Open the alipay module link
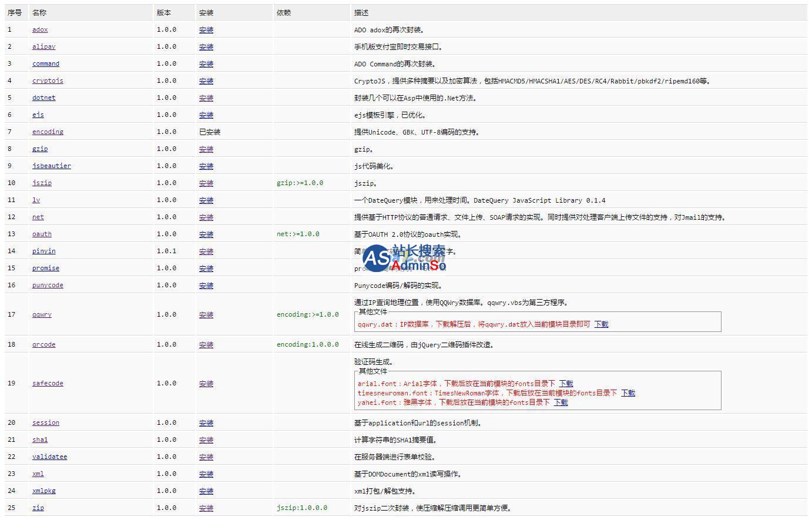Viewport: 812px width, 520px height. coord(44,46)
